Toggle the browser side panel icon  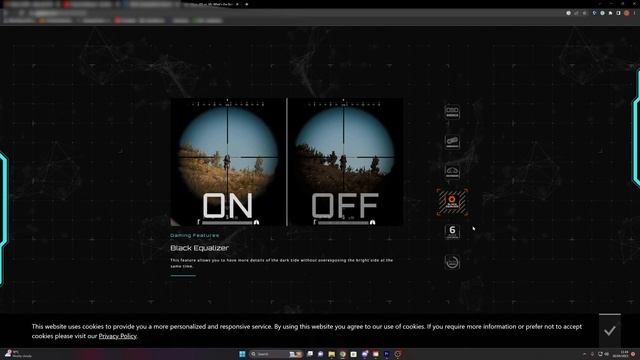click(618, 13)
